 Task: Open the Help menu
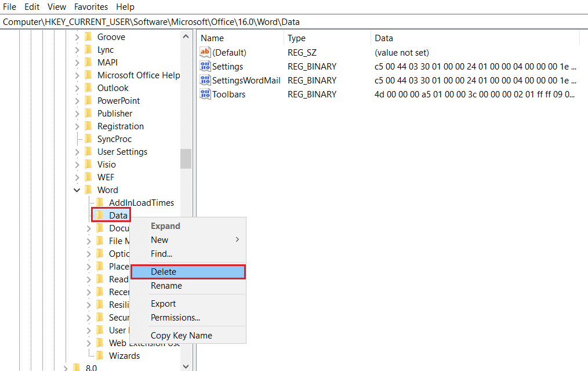pos(125,7)
